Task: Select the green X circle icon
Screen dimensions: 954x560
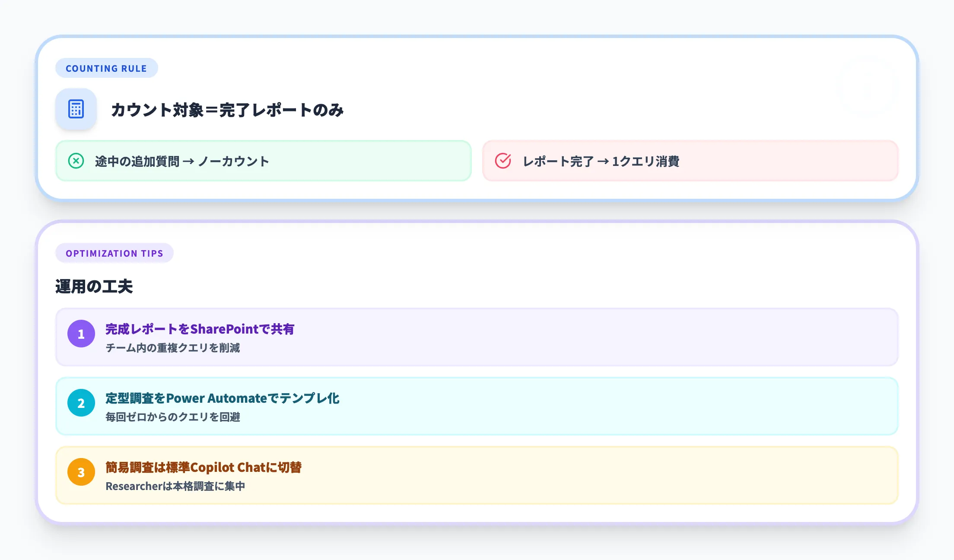Action: [x=76, y=161]
